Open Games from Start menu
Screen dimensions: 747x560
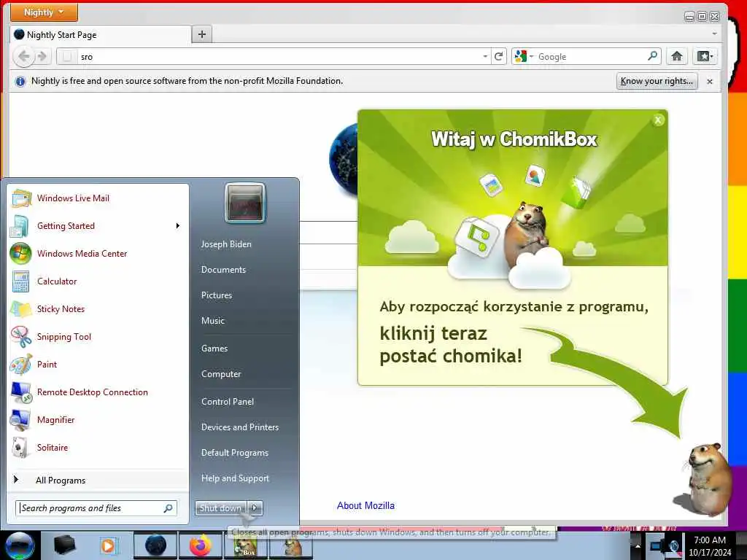[214, 349]
